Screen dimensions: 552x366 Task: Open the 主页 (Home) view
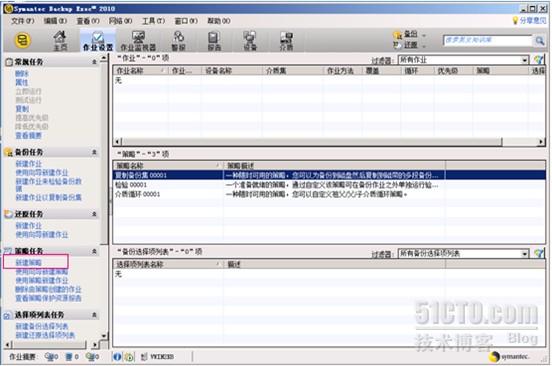click(60, 40)
